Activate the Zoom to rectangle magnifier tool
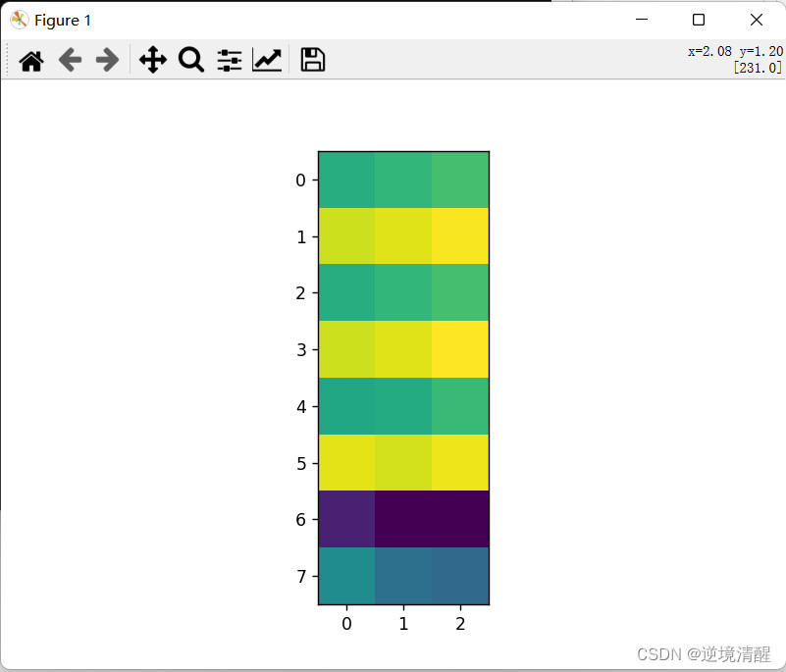Viewport: 786px width, 672px height. tap(191, 60)
